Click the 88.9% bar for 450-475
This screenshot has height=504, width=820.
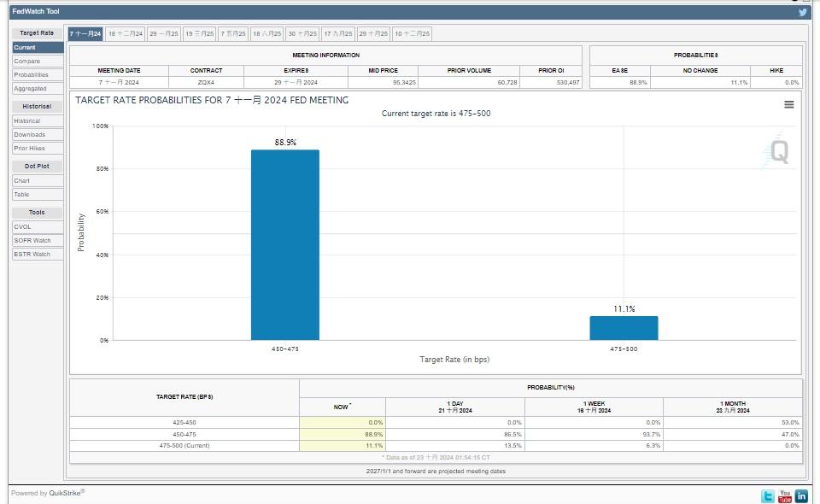[x=284, y=245]
